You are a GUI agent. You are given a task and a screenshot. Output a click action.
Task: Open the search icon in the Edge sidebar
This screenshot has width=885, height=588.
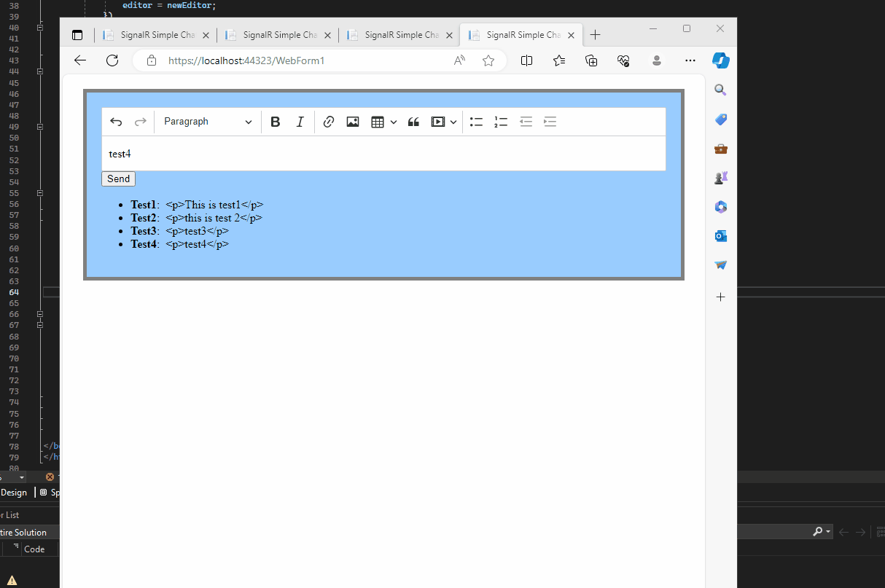(720, 89)
